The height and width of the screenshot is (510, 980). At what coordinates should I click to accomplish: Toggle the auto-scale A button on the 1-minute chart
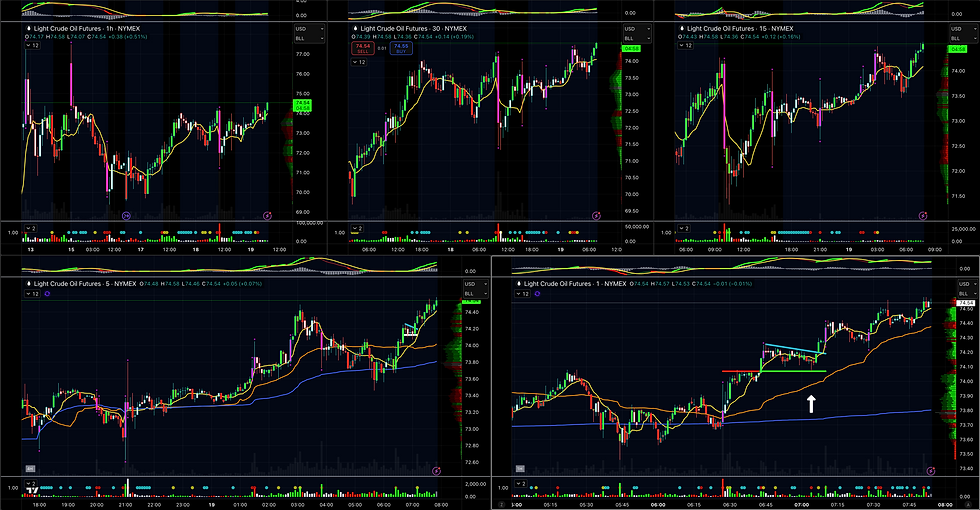pyautogui.click(x=968, y=504)
